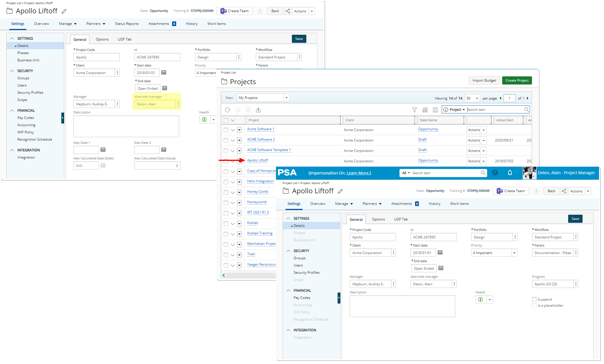Open the per page 50 dropdown
Viewport: 604px width, 364px height.
pos(472,98)
